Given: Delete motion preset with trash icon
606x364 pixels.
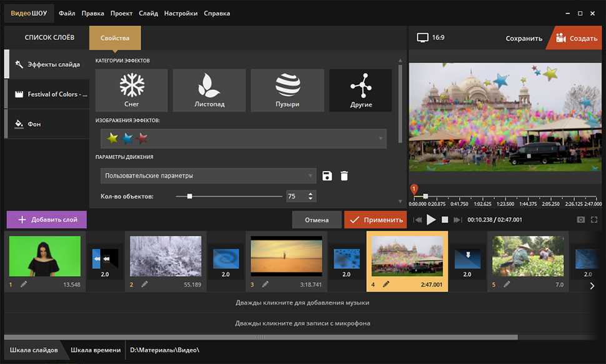Looking at the screenshot, I should click(x=344, y=176).
